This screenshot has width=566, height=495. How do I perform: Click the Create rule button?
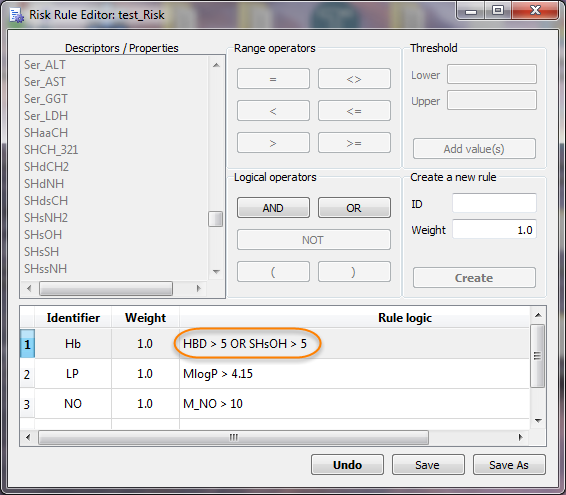pyautogui.click(x=474, y=278)
